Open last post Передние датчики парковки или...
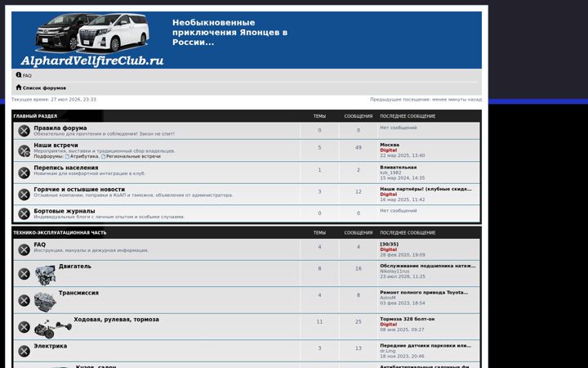 [x=425, y=346]
